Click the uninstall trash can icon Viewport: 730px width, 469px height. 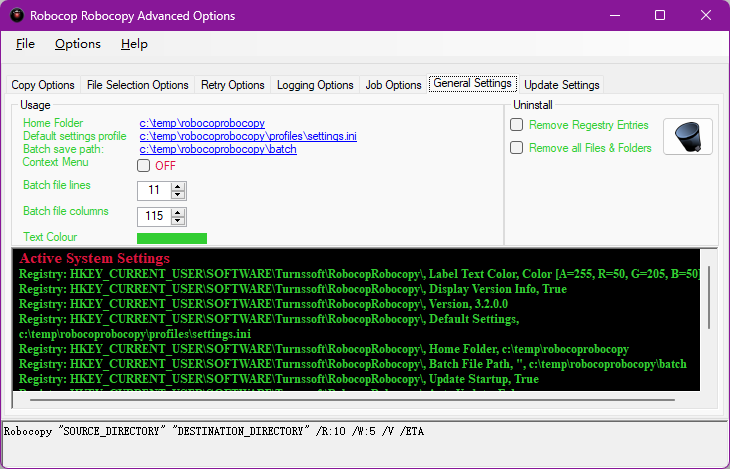click(x=688, y=136)
